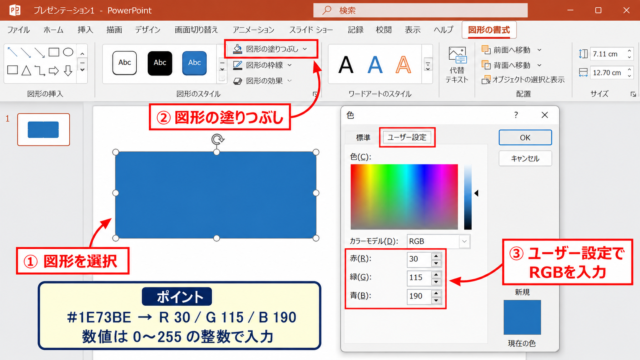The width and height of the screenshot is (640, 360).
Task: Apply the black filled Abc shape style
Action: (x=160, y=63)
